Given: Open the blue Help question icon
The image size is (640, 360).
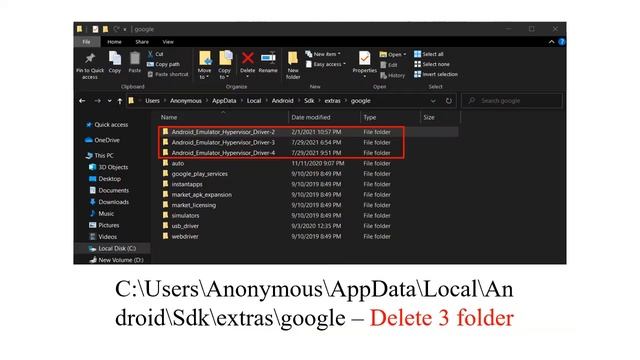Looking at the screenshot, I should coord(562,42).
